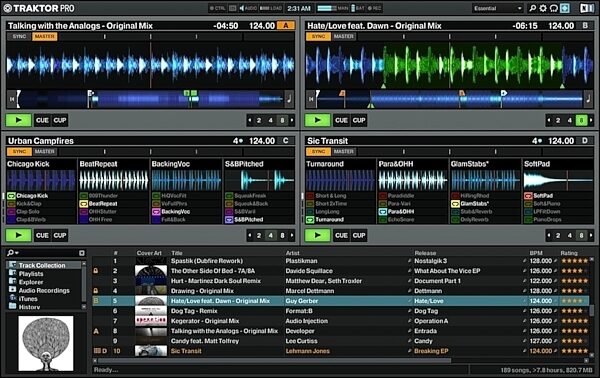The width and height of the screenshot is (600, 378).
Task: Toggle SYNC on Deck C Urban Campfires
Action: click(19, 152)
